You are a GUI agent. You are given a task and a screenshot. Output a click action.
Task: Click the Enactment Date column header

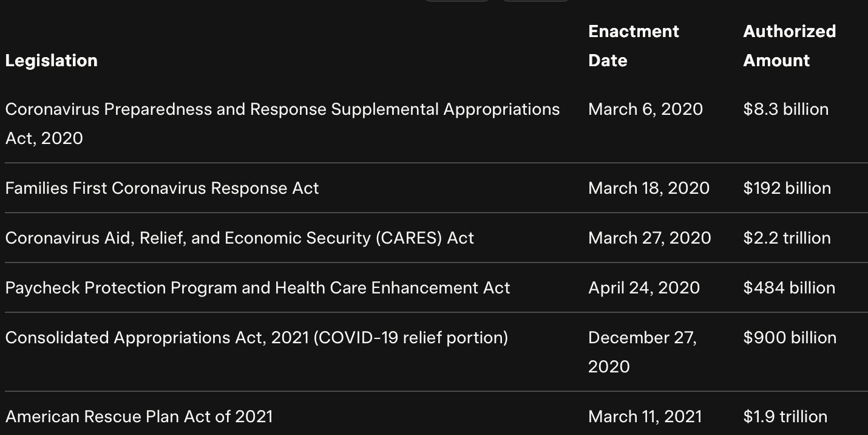pos(634,46)
